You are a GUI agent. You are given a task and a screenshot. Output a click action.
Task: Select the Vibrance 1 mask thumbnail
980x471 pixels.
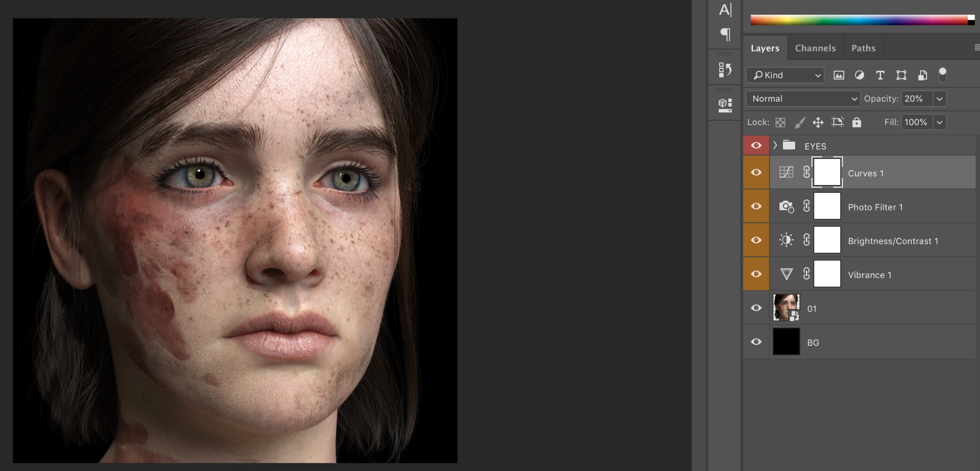coord(827,274)
